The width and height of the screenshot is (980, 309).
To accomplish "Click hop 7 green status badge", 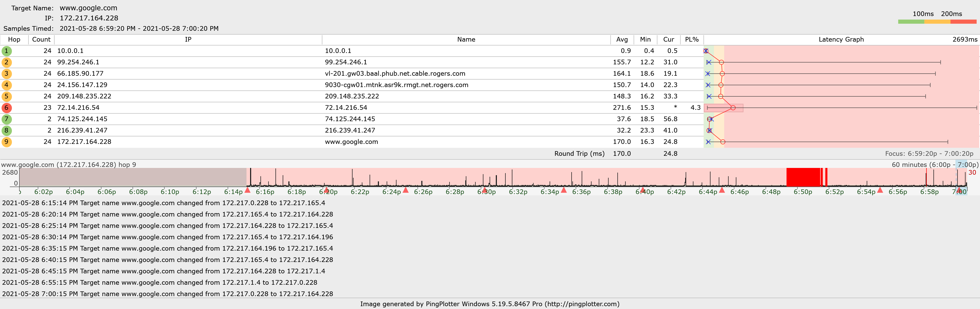I will (x=6, y=119).
